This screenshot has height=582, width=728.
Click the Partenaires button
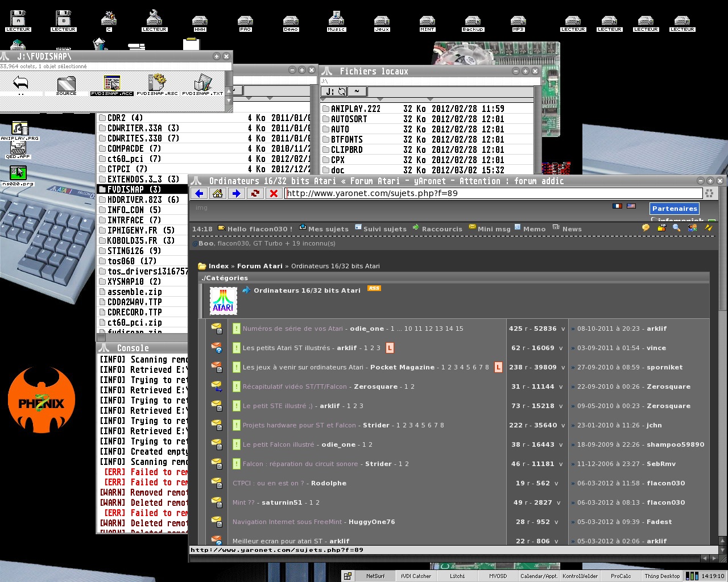(x=675, y=209)
